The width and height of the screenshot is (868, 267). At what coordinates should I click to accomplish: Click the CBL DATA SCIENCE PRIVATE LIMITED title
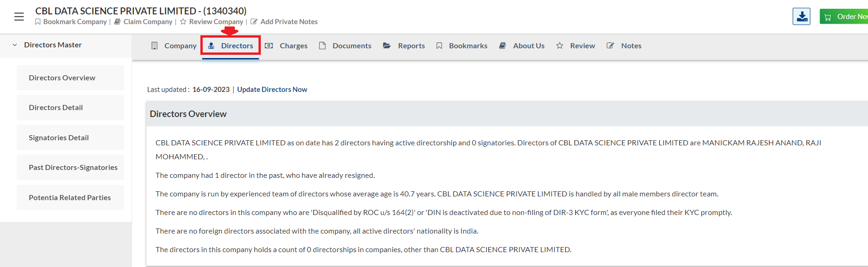click(x=141, y=11)
